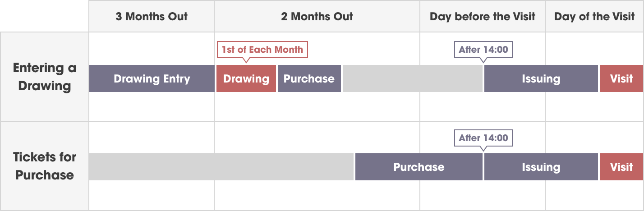Select the 2 Months Out column header
The height and width of the screenshot is (211, 644).
317,17
